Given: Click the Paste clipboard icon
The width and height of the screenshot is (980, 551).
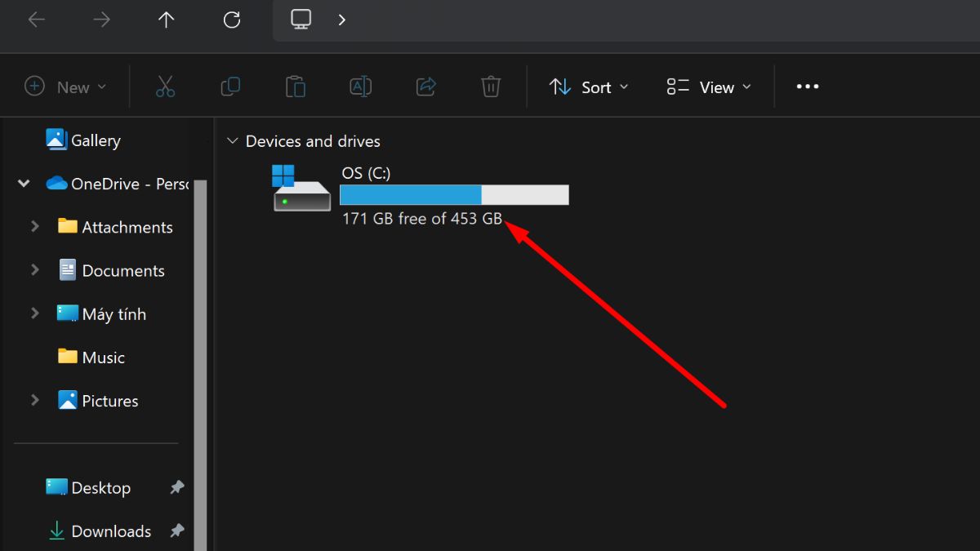Looking at the screenshot, I should 295,87.
